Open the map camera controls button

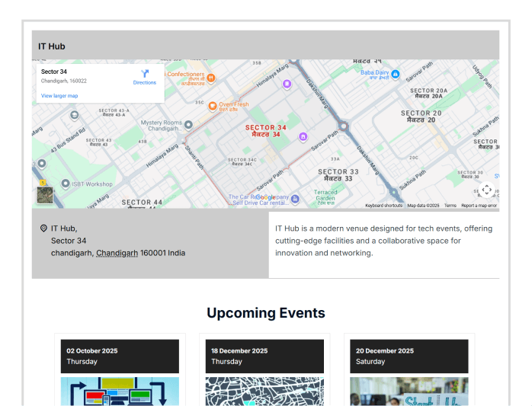click(486, 190)
